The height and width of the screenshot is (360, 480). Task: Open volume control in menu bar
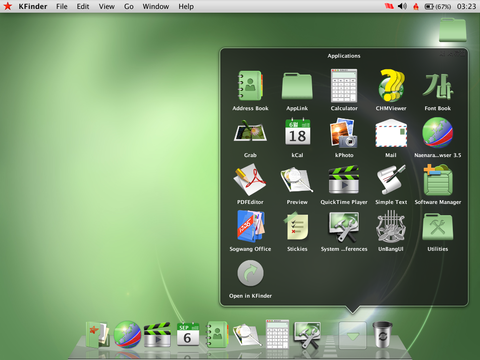(x=402, y=6)
